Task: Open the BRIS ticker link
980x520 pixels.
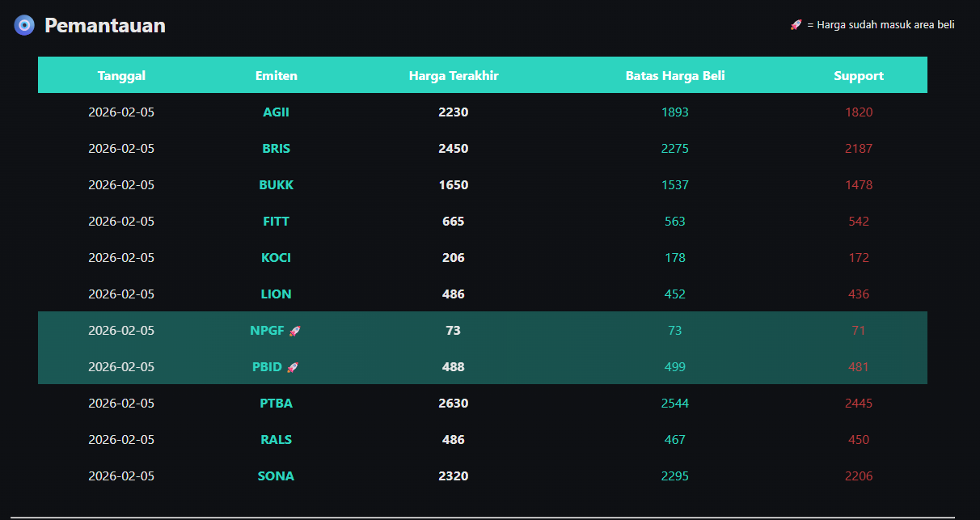Action: click(276, 149)
